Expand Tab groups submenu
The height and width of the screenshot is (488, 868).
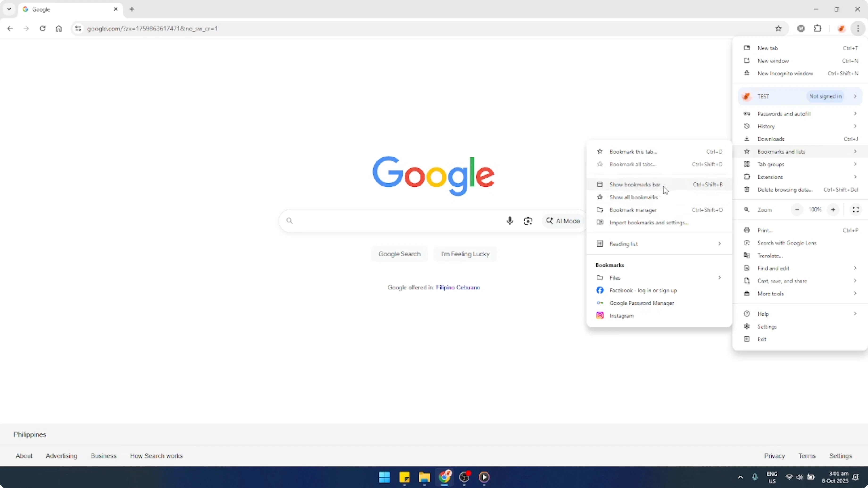[x=800, y=164]
